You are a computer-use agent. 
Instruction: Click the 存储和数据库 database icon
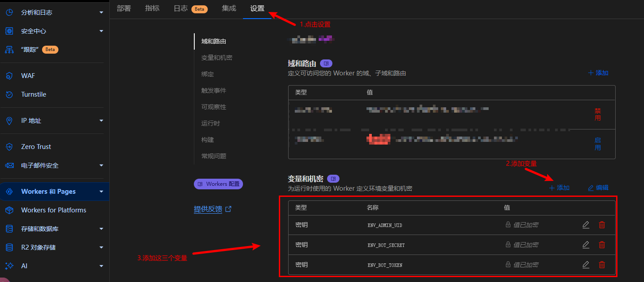(9, 229)
